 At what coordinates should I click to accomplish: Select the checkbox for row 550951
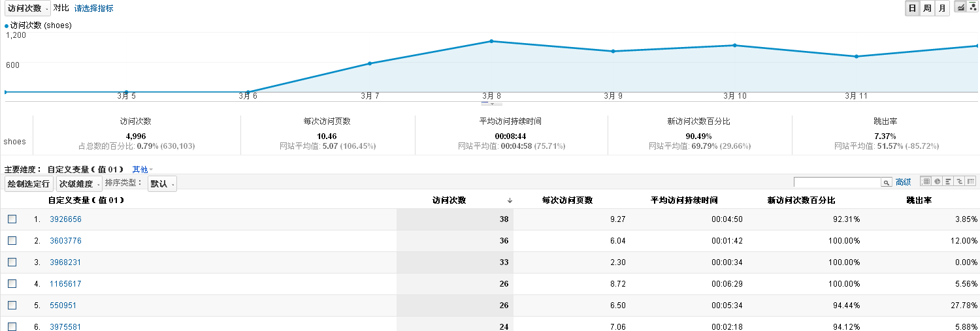point(12,306)
